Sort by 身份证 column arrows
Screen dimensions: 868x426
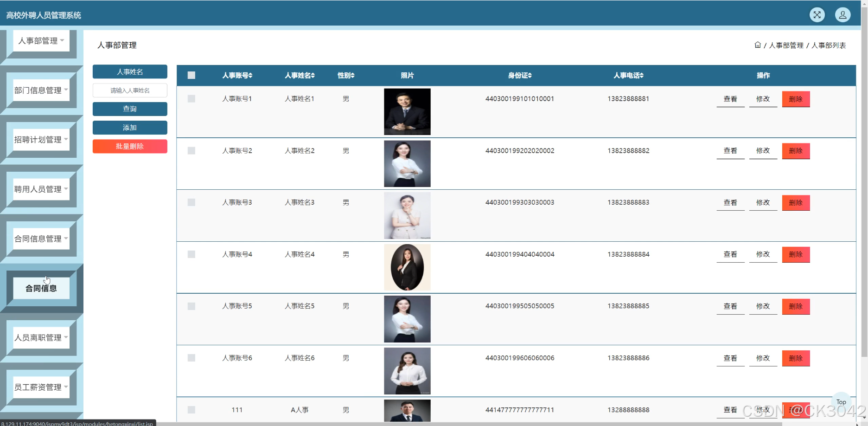point(530,76)
